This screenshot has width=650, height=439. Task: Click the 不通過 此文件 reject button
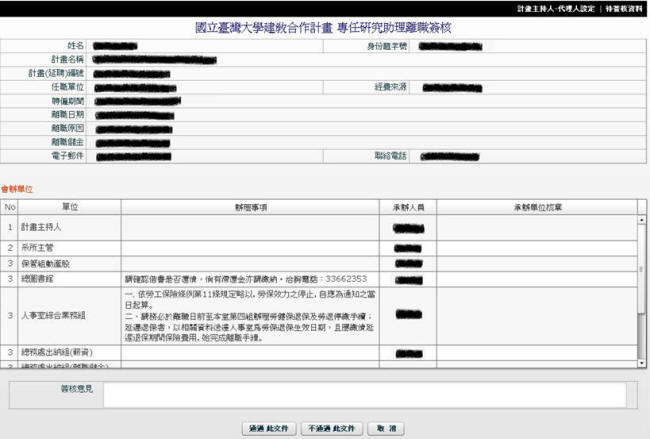pos(332,428)
